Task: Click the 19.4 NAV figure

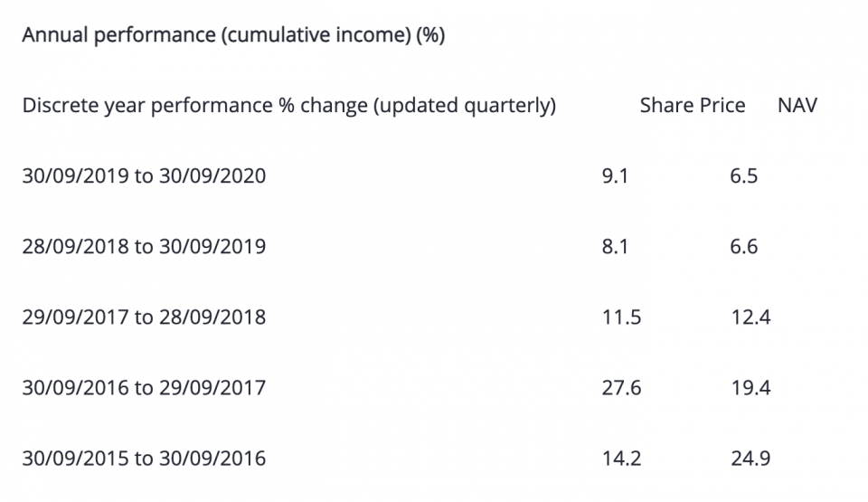Action: pyautogui.click(x=750, y=388)
